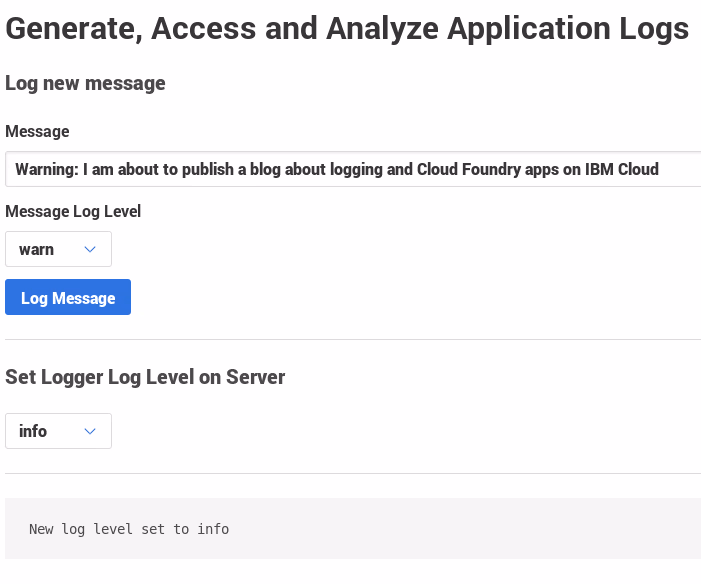Click the divider line below Log Message button
Image resolution: width=701 pixels, height=584 pixels.
pos(352,339)
